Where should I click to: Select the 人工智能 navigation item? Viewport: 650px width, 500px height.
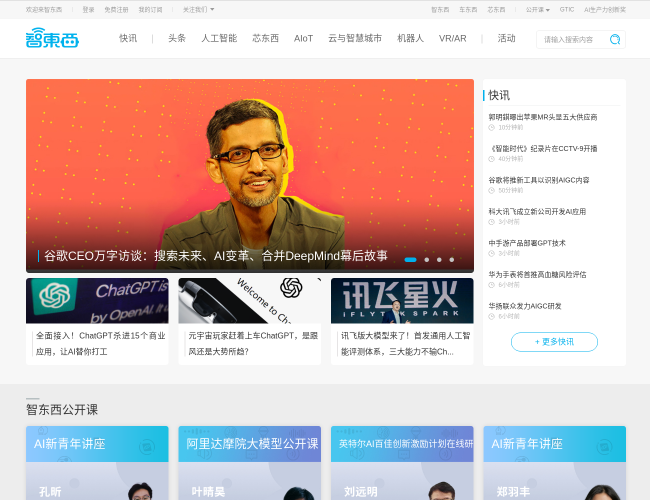219,39
